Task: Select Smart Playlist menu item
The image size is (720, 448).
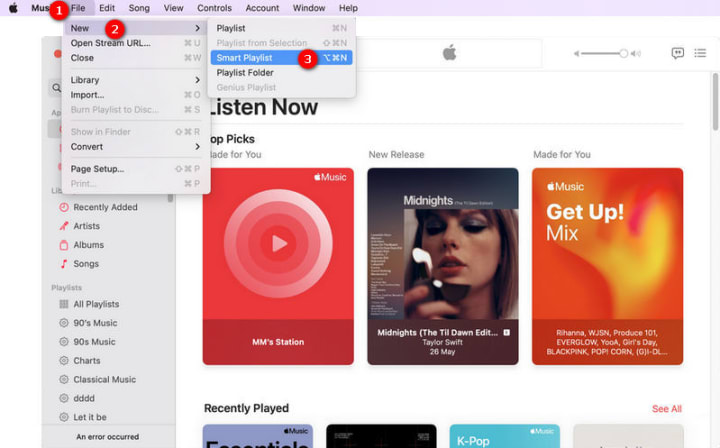Action: click(281, 58)
